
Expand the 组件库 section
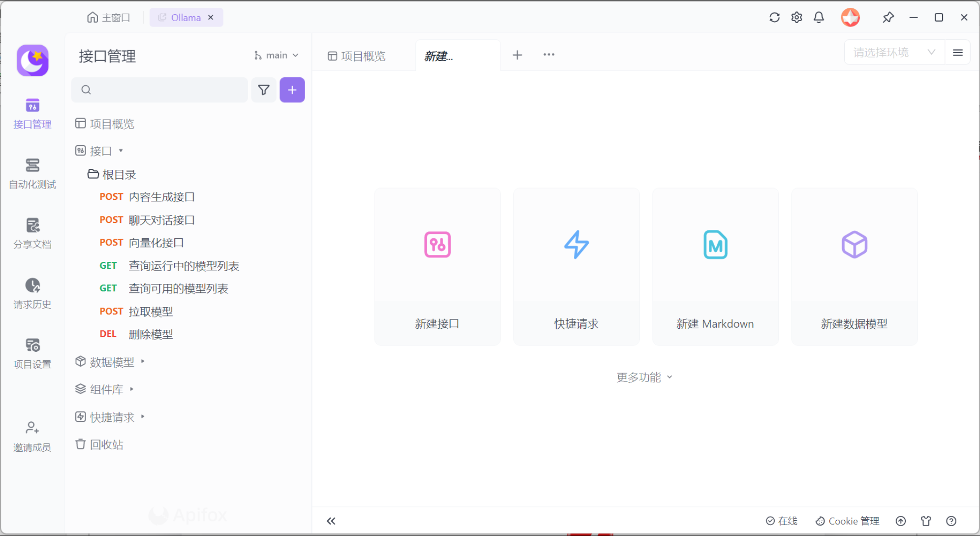click(132, 389)
